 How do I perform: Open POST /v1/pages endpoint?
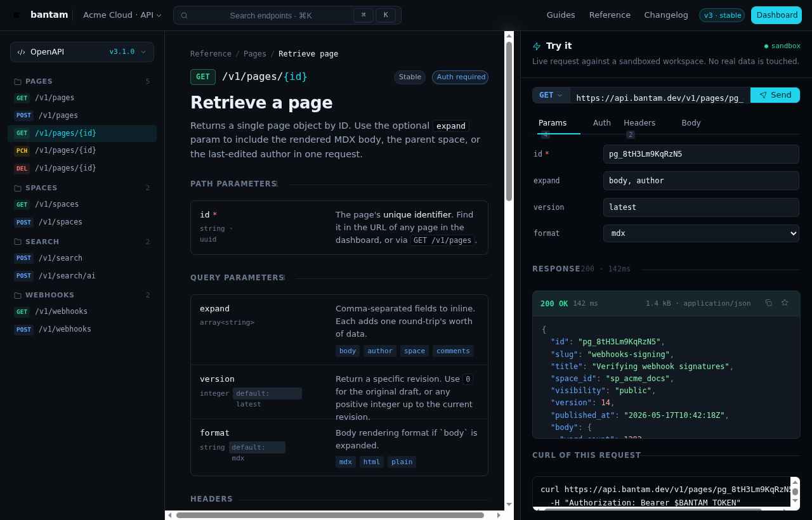(82, 115)
